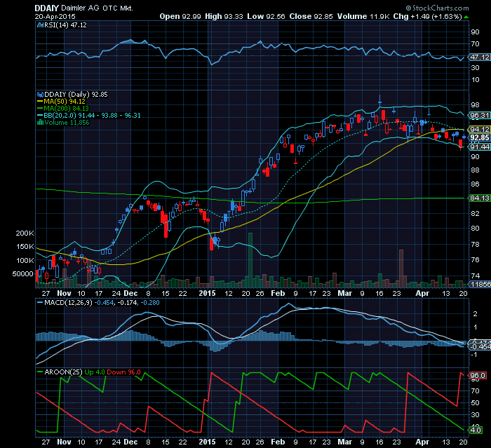Viewport: 491px width, 448px height.
Task: Click the green up-arrow next to Chg
Action: [466, 17]
